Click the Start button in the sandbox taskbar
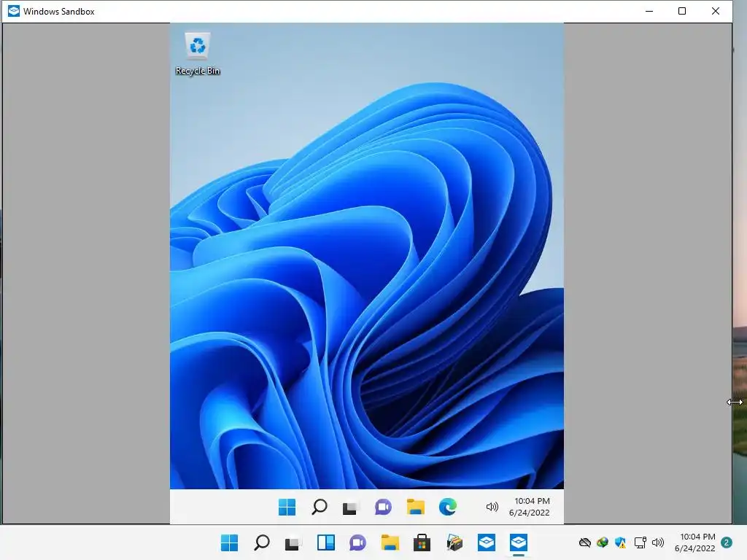The image size is (747, 560). 287,507
